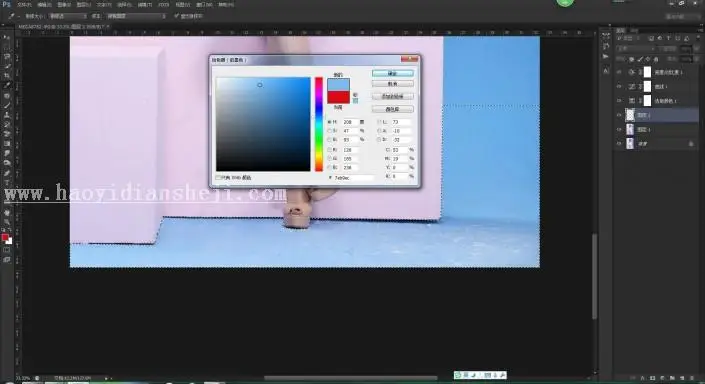Screen dimensions: 705x384
Task: Open the sample layers dropdown in options bar
Action: click(x=136, y=16)
